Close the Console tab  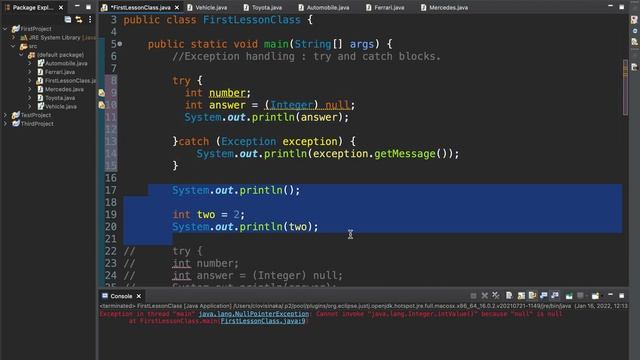point(139,296)
